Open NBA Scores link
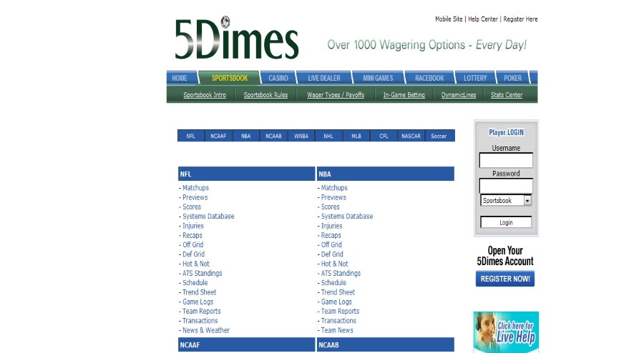 [x=330, y=207]
